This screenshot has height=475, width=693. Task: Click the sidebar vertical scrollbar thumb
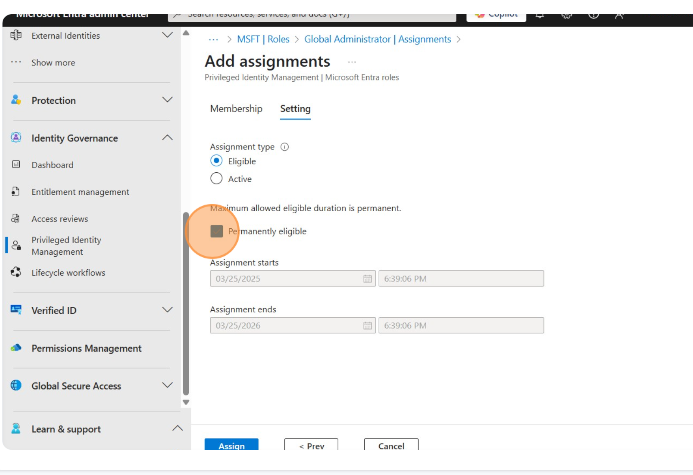[x=186, y=303]
